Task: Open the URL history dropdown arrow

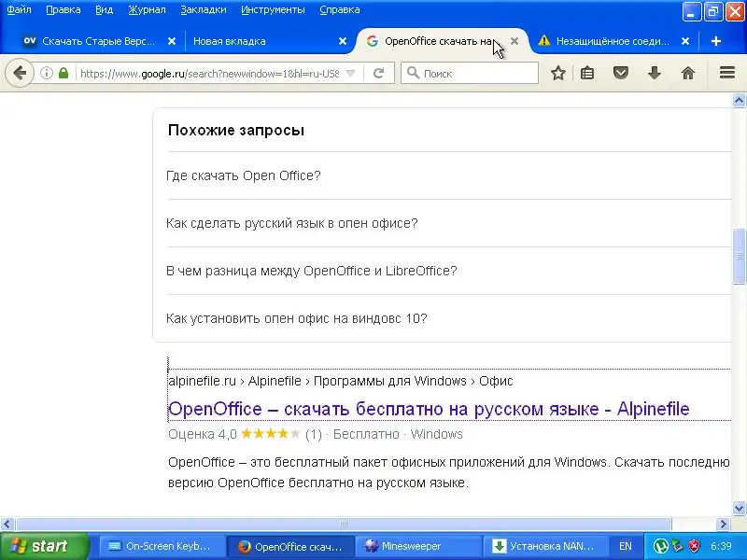Action: pos(351,74)
